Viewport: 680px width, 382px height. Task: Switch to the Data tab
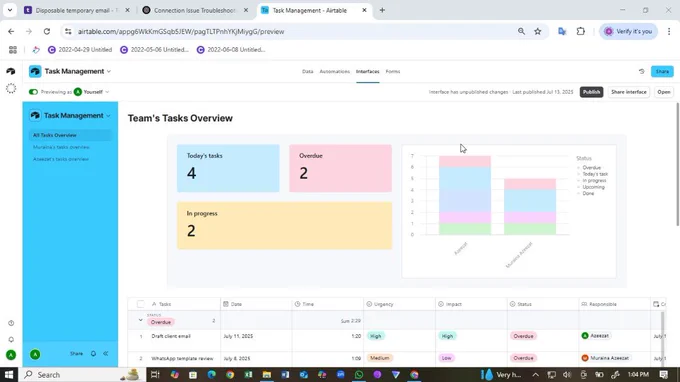[x=307, y=72]
